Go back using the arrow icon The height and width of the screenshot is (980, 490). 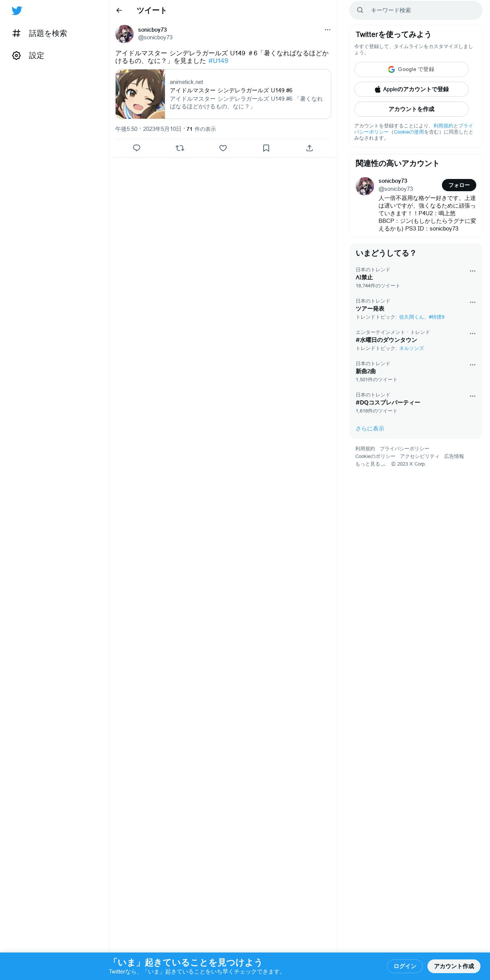click(x=119, y=10)
